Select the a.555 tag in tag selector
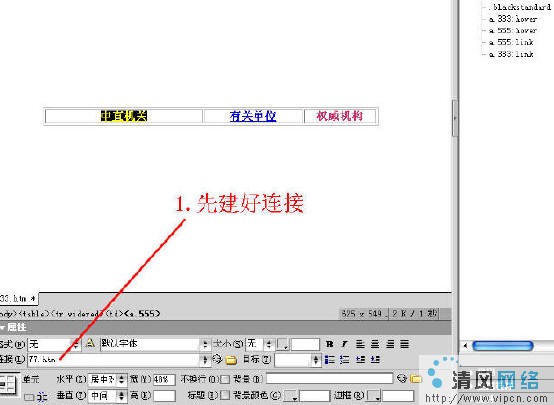The height and width of the screenshot is (405, 554). (x=143, y=313)
